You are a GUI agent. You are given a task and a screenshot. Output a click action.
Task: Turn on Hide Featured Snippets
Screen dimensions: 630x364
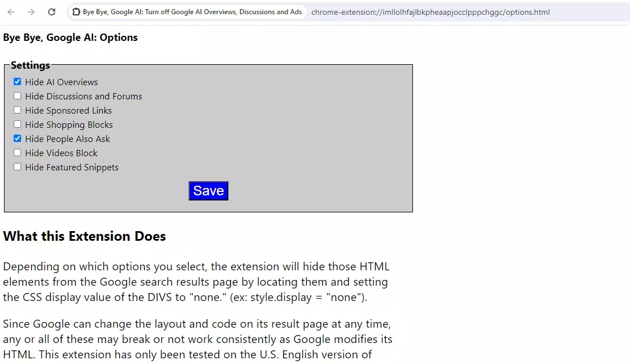[x=17, y=166]
